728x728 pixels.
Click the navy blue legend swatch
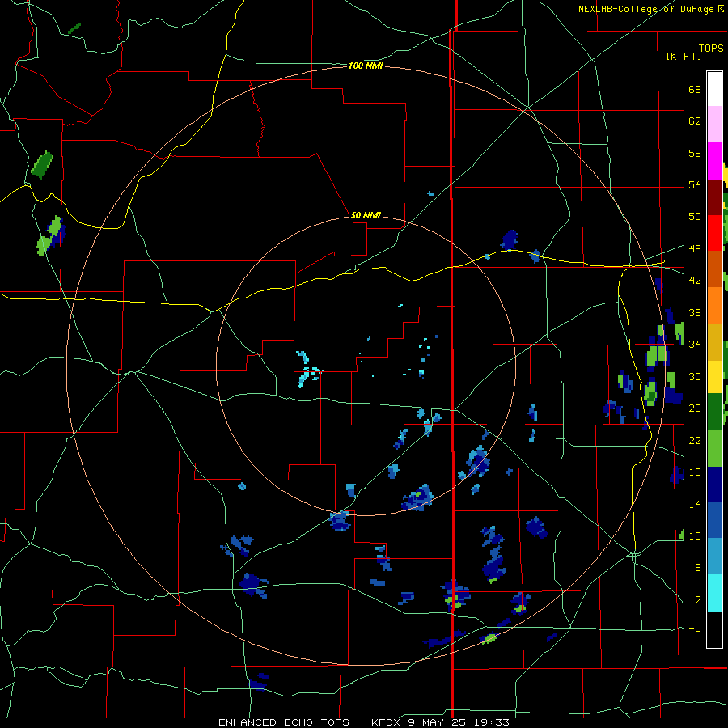714,485
